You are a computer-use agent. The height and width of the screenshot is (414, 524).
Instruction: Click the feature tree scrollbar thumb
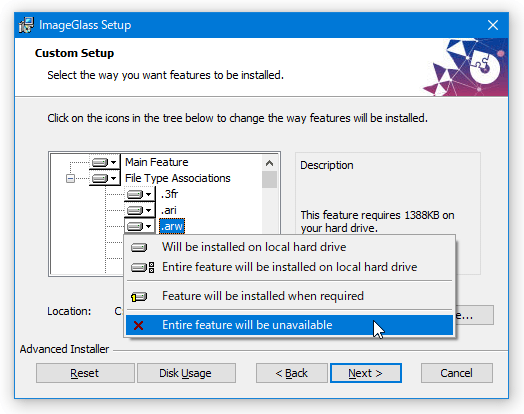point(269,179)
